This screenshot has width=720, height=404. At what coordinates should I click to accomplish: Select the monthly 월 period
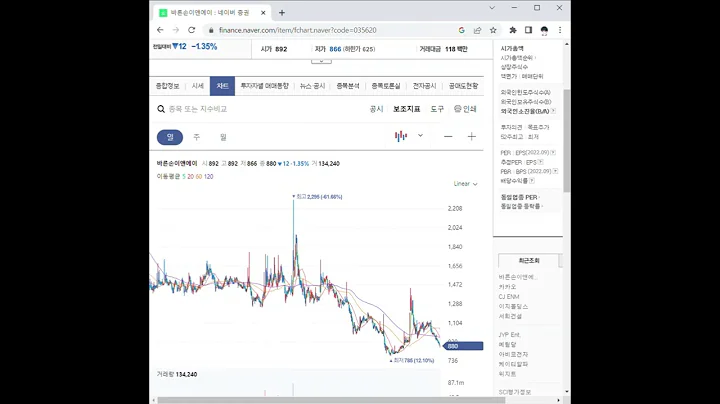click(x=223, y=137)
